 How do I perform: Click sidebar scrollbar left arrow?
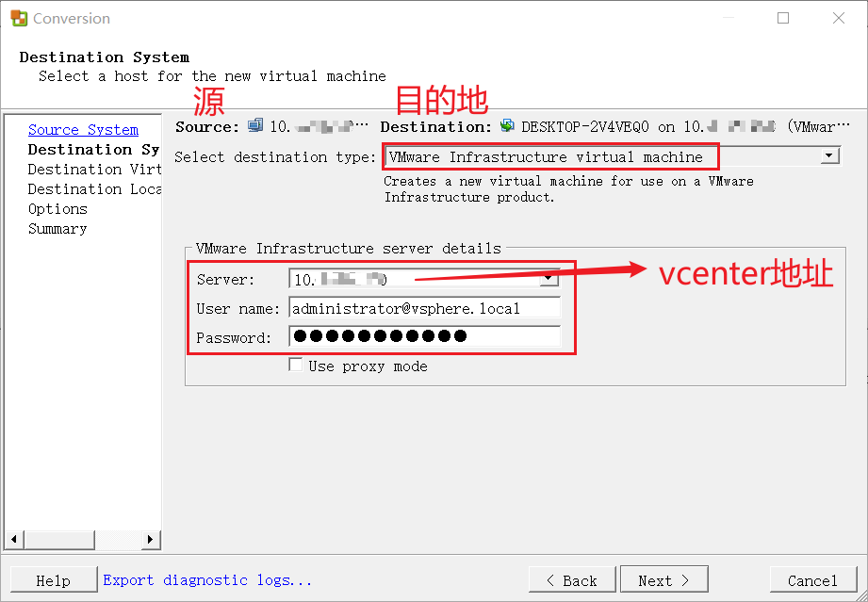click(x=14, y=539)
